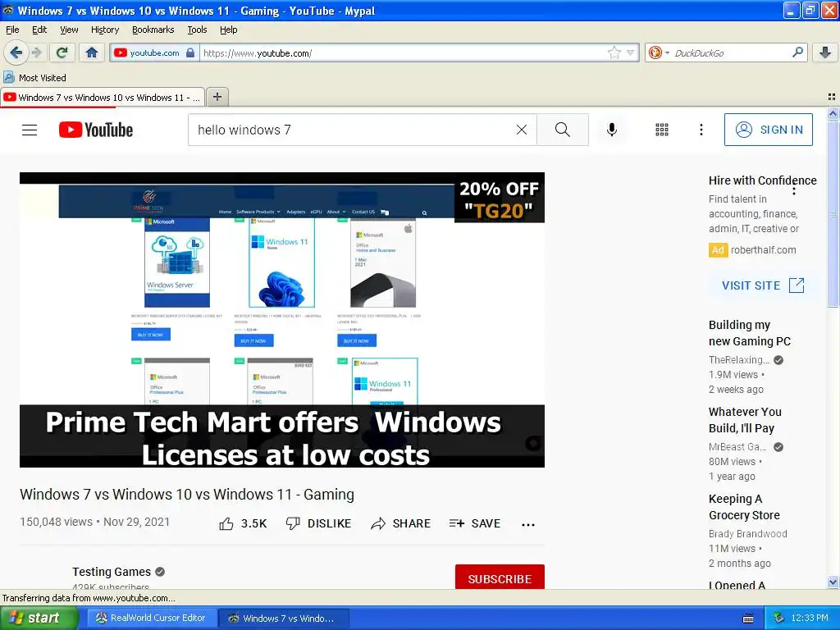The height and width of the screenshot is (630, 840).
Task: Click the SHARE arrow button
Action: coord(400,523)
